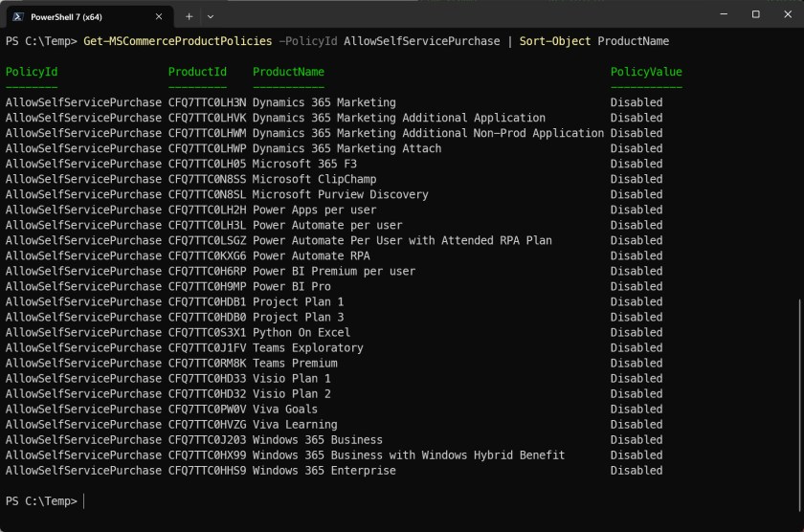The width and height of the screenshot is (804, 532).
Task: Click 'Project Plan 3' product name
Action: (298, 318)
